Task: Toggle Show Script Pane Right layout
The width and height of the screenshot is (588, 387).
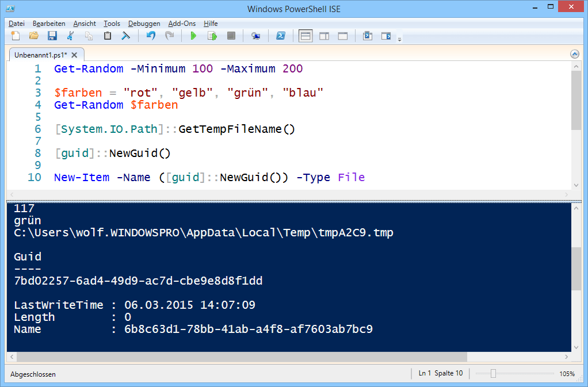Action: 324,36
